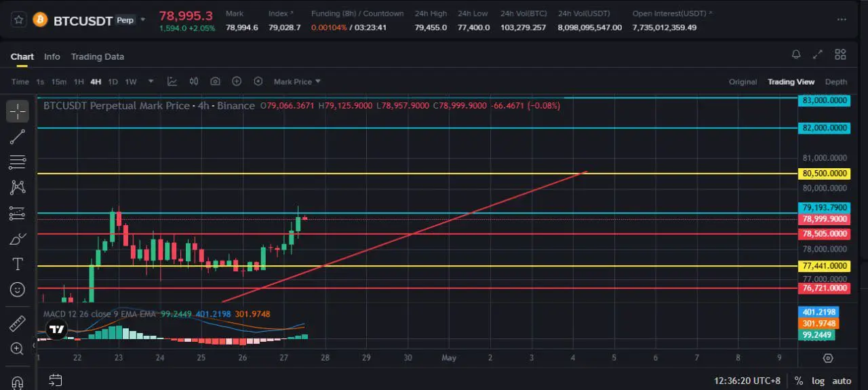Select the 1H time interval

tap(79, 81)
